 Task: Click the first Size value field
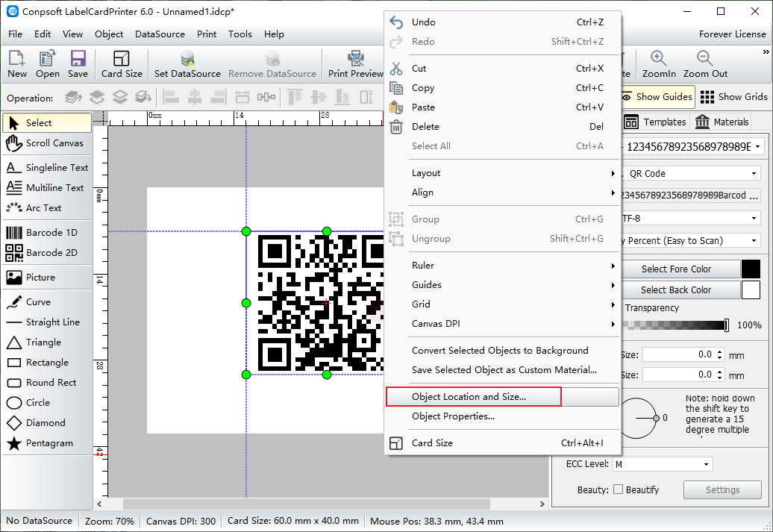(x=683, y=354)
